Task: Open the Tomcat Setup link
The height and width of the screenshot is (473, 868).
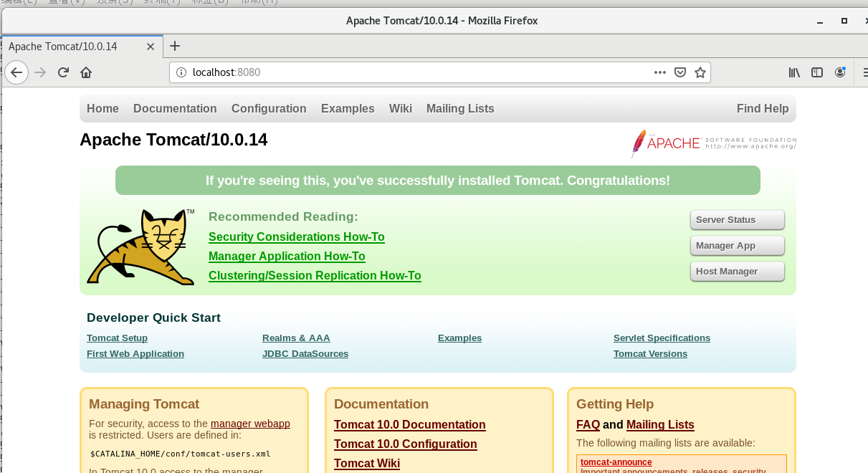Action: 117,338
